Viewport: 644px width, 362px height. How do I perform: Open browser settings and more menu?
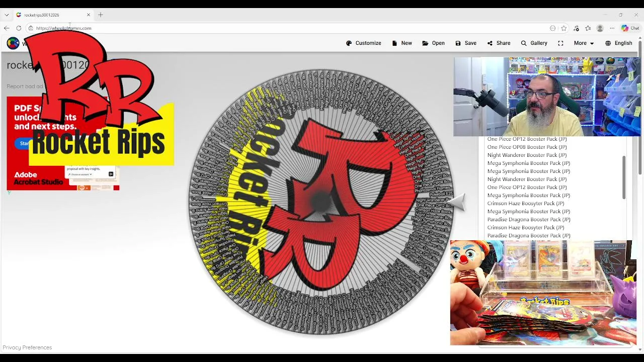pyautogui.click(x=612, y=28)
